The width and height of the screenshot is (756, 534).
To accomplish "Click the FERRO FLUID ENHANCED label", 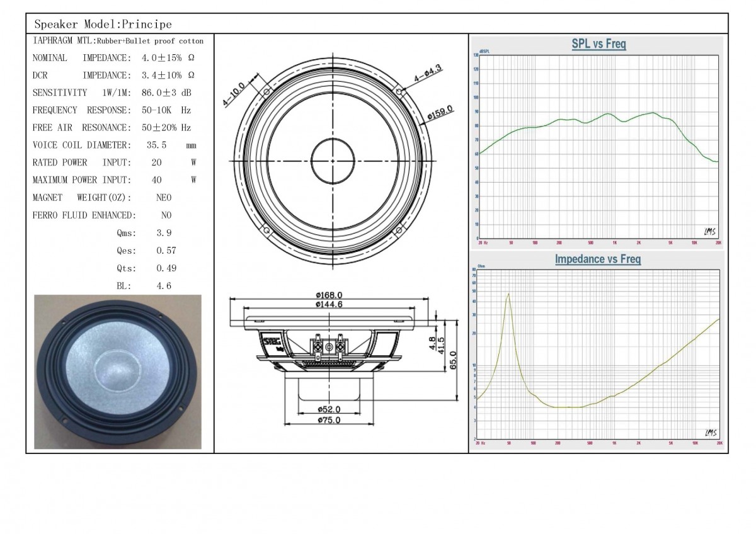I will point(84,215).
